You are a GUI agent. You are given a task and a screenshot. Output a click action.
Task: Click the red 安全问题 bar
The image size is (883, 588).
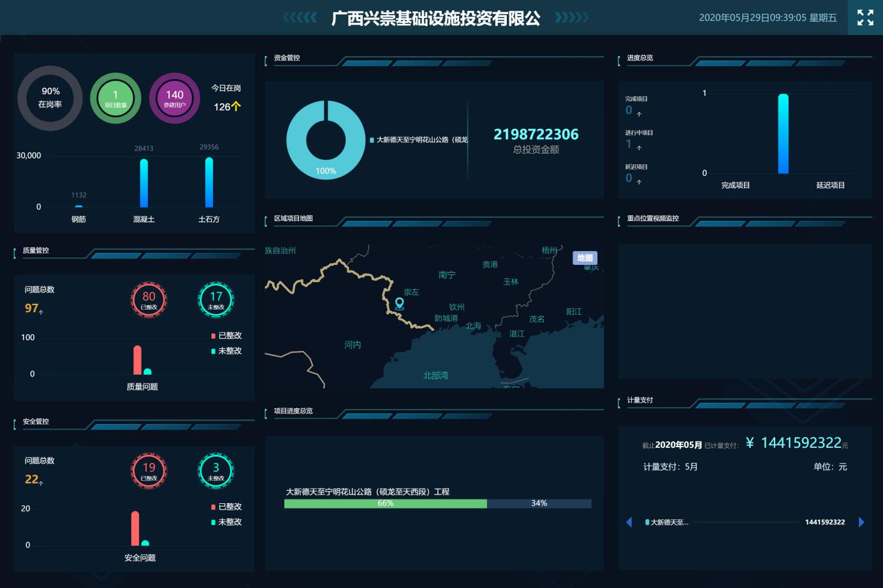[x=135, y=528]
